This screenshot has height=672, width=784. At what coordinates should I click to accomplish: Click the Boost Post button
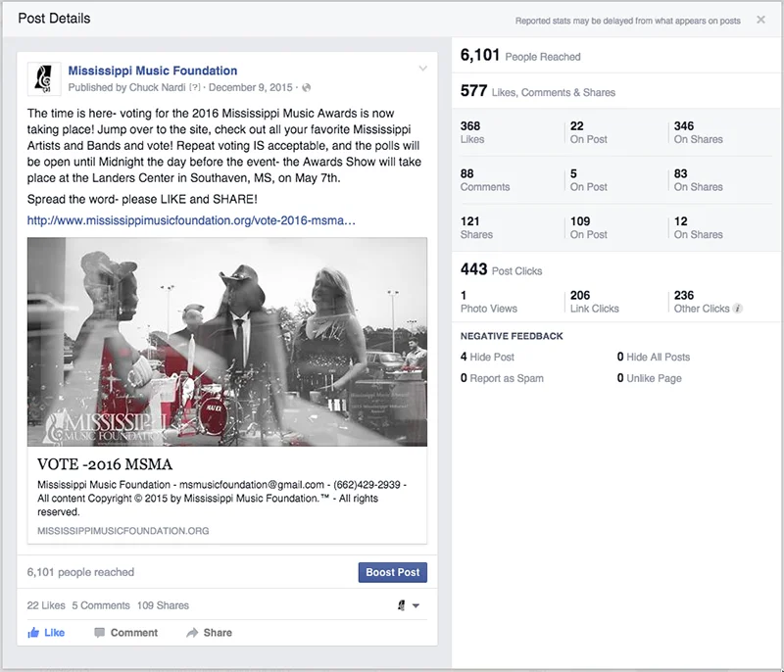coord(393,572)
